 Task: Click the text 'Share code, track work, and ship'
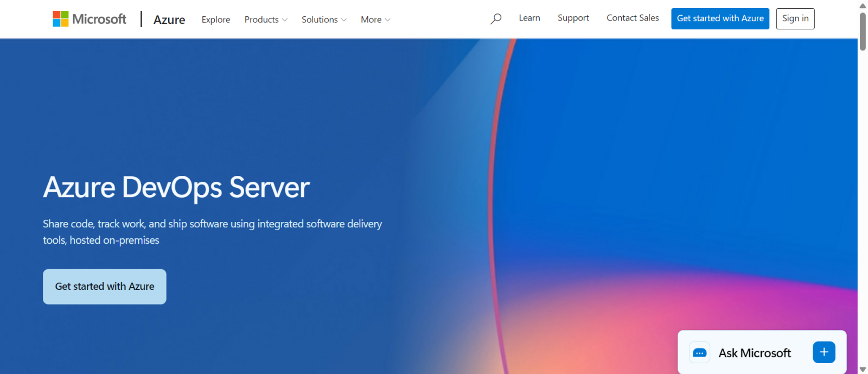[115, 224]
